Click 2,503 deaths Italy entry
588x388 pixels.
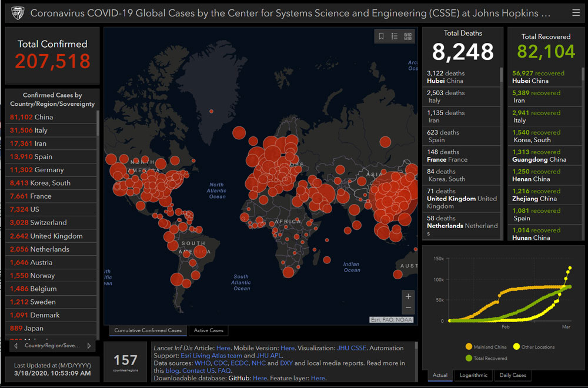point(462,97)
